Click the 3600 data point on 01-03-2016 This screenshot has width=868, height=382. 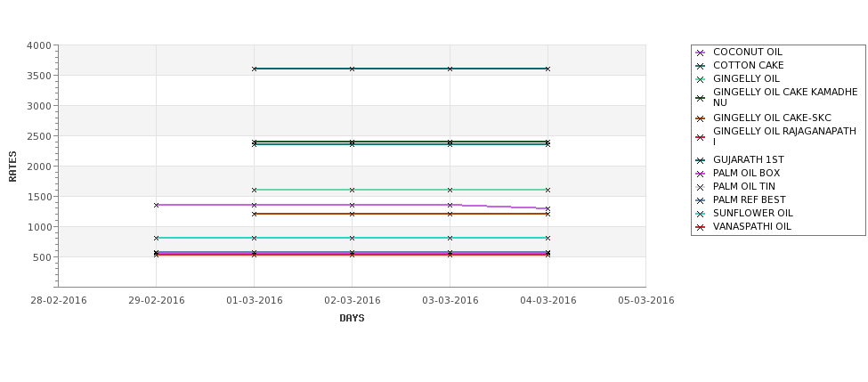254,69
